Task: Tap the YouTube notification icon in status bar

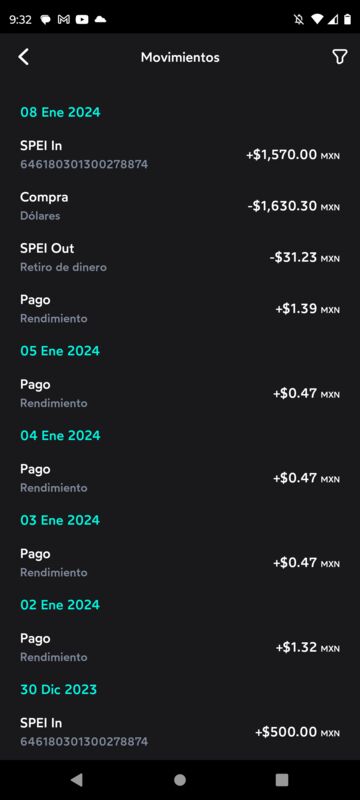Action: 82,19
